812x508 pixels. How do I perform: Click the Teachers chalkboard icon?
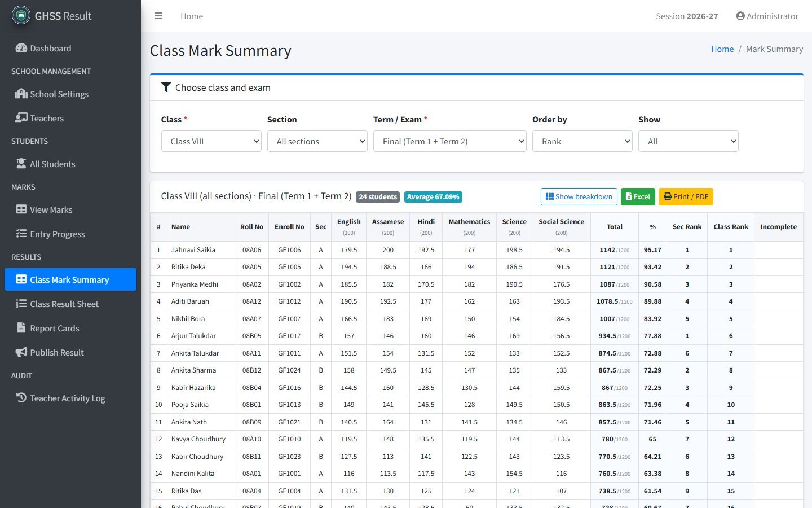click(x=21, y=118)
